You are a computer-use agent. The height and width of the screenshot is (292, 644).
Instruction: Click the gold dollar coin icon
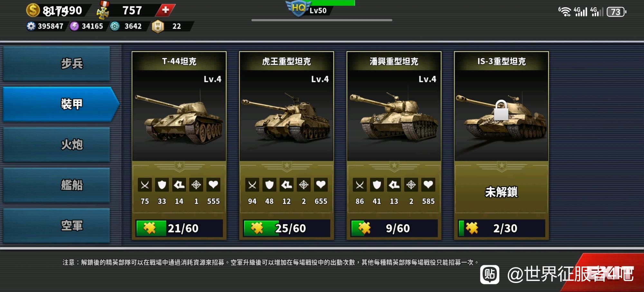pos(33,10)
